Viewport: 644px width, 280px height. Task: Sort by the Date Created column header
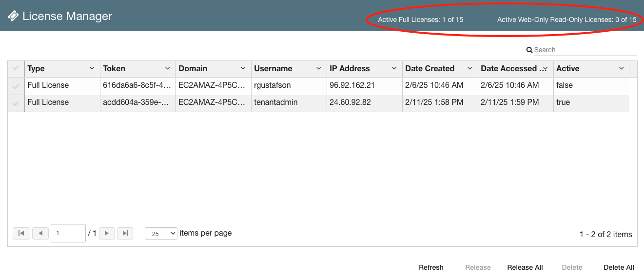pos(429,68)
